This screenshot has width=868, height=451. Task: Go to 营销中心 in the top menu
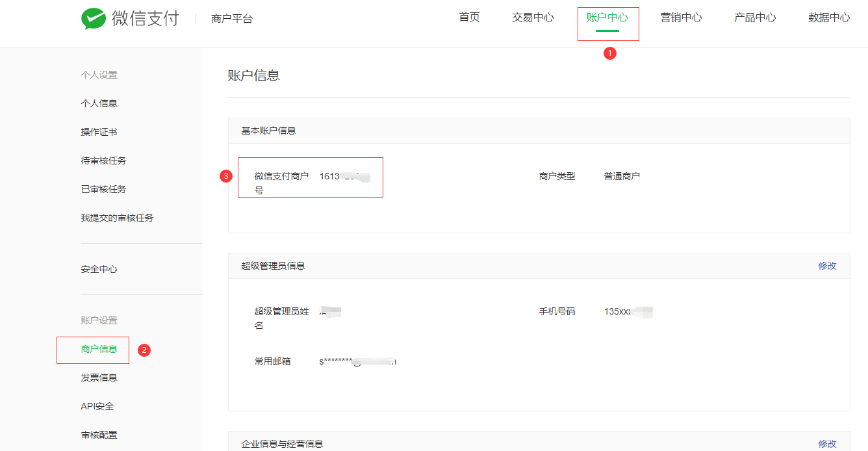click(681, 18)
